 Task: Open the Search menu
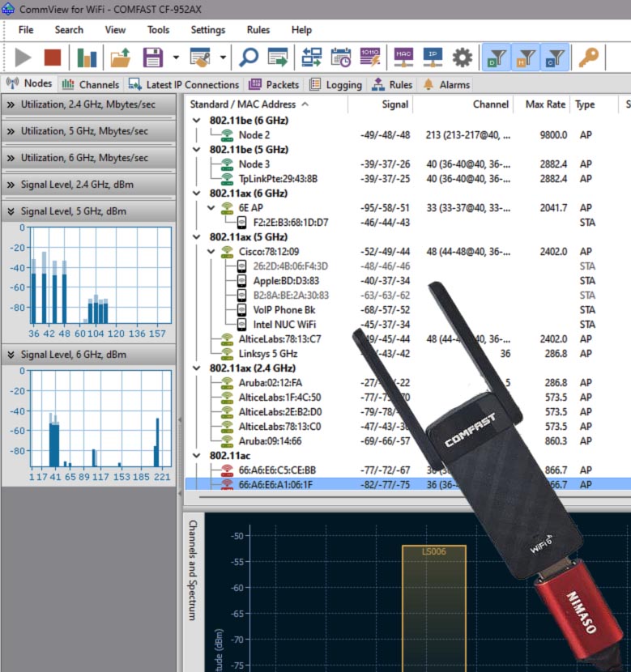69,30
